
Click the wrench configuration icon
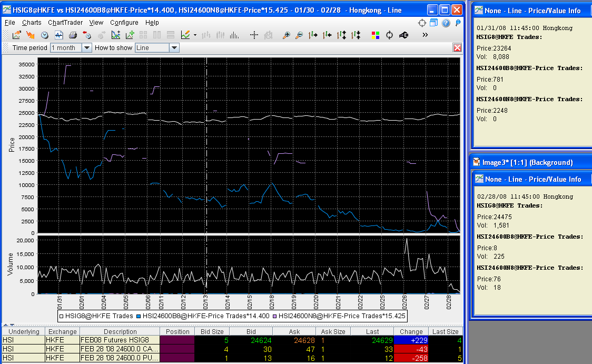point(403,35)
